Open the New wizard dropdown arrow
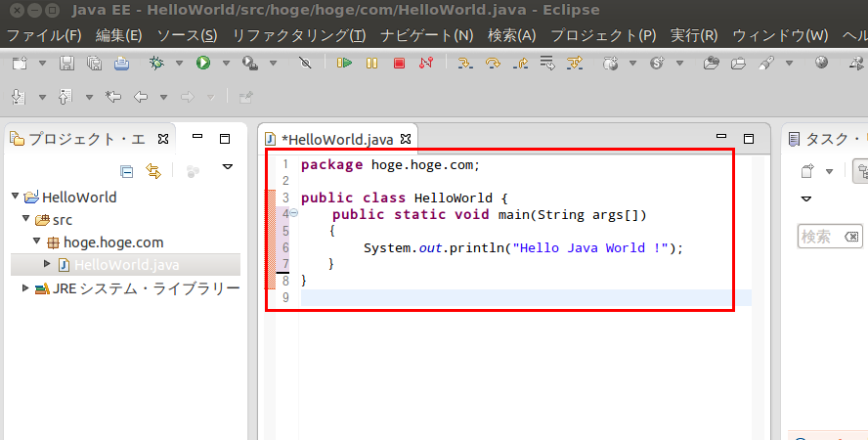Viewport: 868px width, 440px height. [42, 64]
